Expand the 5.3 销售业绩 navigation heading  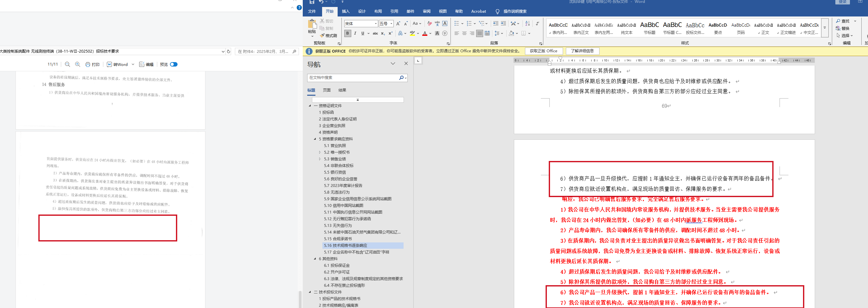point(320,159)
